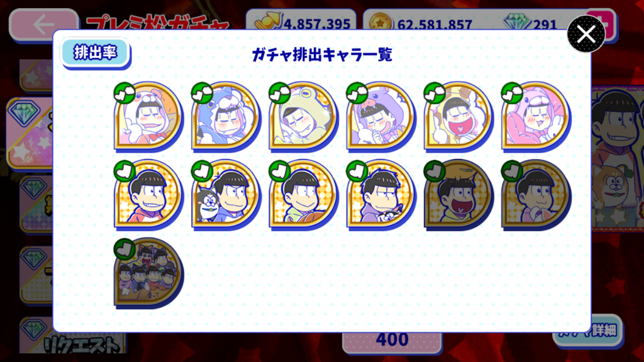The image size is (644, 362).
Task: Choose the dimmed yellow hoodie character badge
Action: click(x=458, y=195)
